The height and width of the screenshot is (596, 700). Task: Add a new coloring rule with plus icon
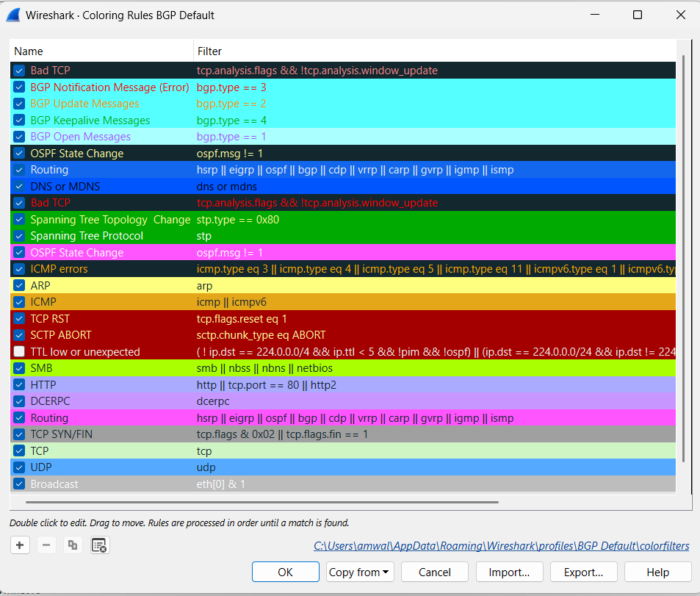(x=20, y=545)
